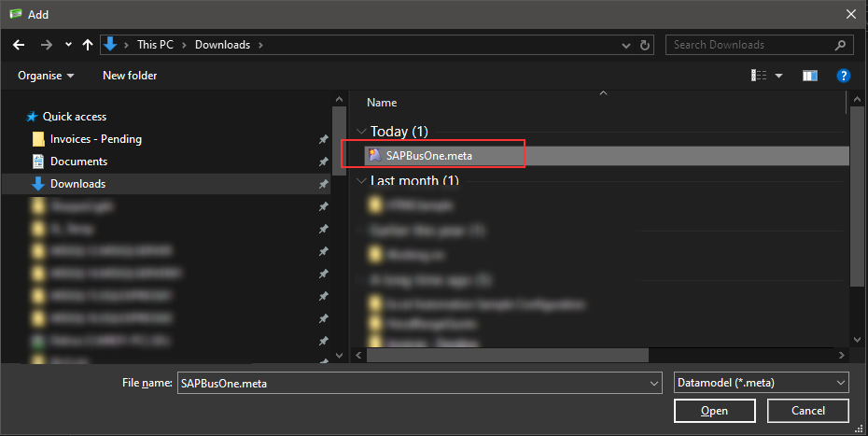Select 'This PC' in the breadcrumb path
868x436 pixels.
pyautogui.click(x=155, y=45)
